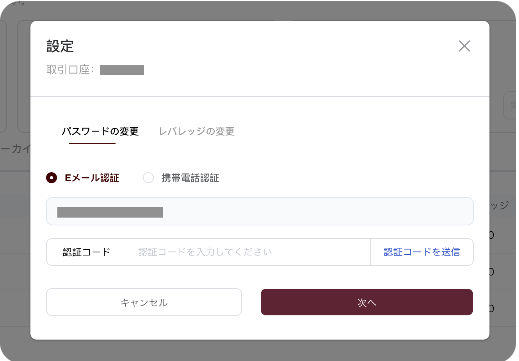This screenshot has width=519, height=361.
Task: Proceed with the 次へ button
Action: click(x=367, y=302)
